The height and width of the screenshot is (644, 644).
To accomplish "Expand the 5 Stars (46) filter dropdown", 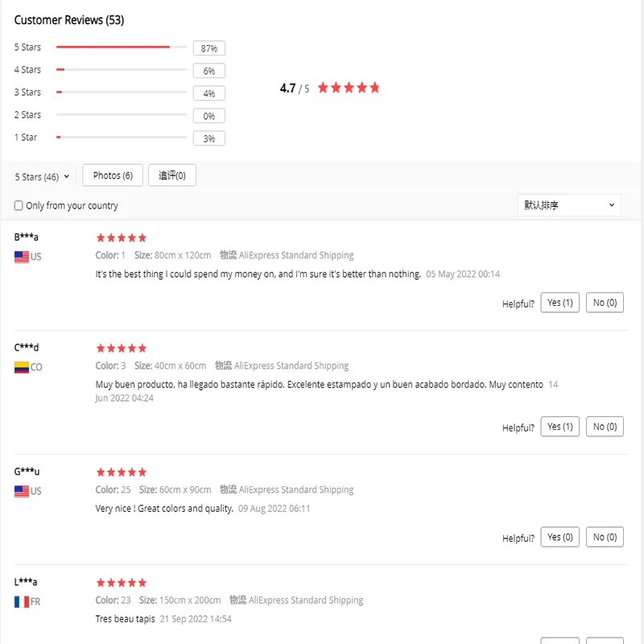I will pos(42,177).
